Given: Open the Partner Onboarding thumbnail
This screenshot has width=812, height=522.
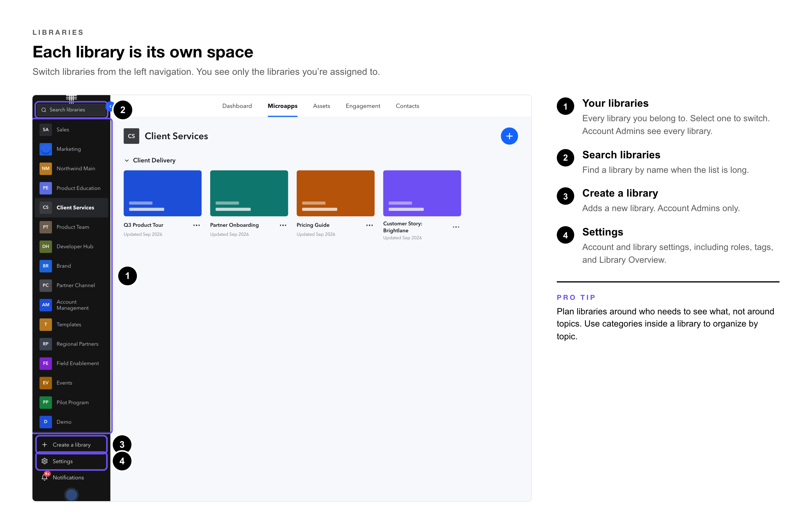Looking at the screenshot, I should tap(249, 193).
